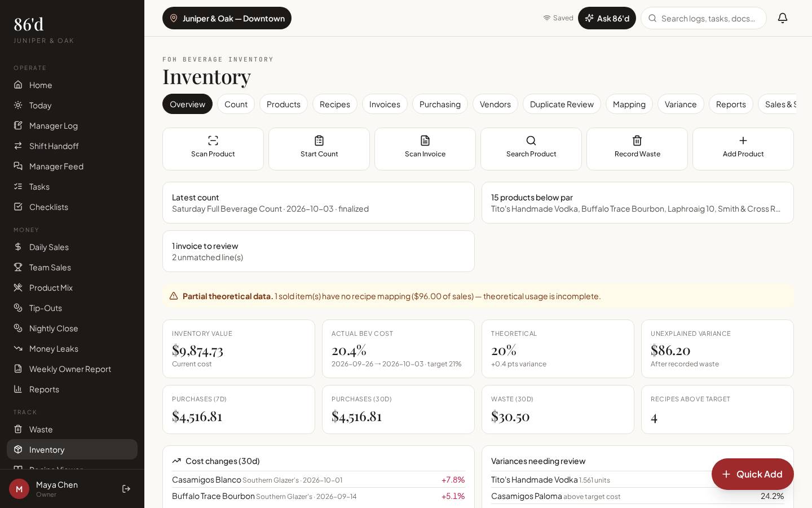The width and height of the screenshot is (812, 508).
Task: Open Daily Sales
Action: pos(72,247)
